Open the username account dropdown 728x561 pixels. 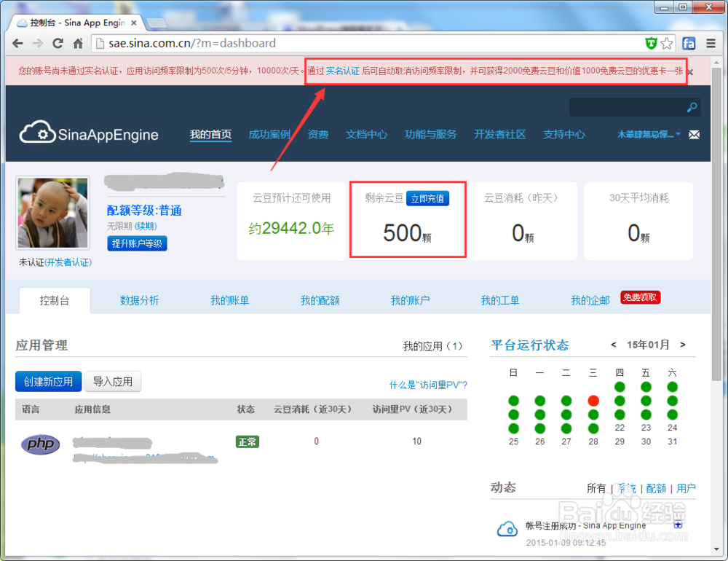649,134
